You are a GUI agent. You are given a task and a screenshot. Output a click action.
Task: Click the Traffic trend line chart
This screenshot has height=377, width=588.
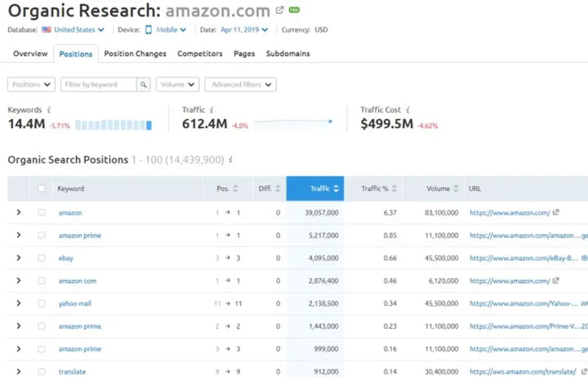293,122
